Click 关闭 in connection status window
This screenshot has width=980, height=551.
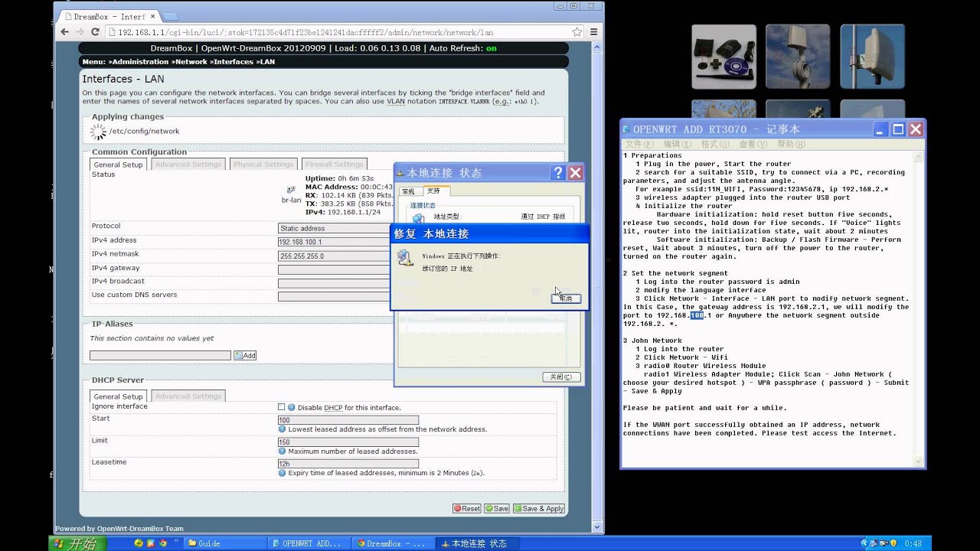(x=560, y=377)
